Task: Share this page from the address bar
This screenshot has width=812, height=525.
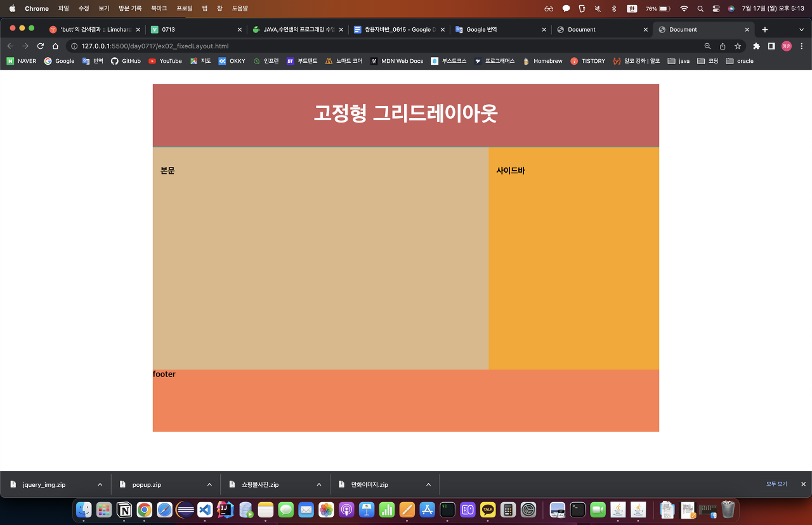Action: (723, 46)
